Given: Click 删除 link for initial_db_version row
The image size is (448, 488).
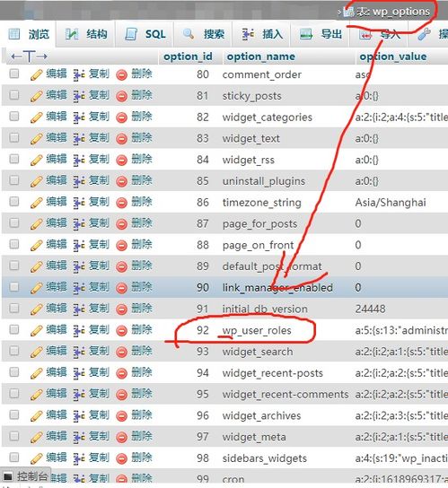Looking at the screenshot, I should point(142,308).
